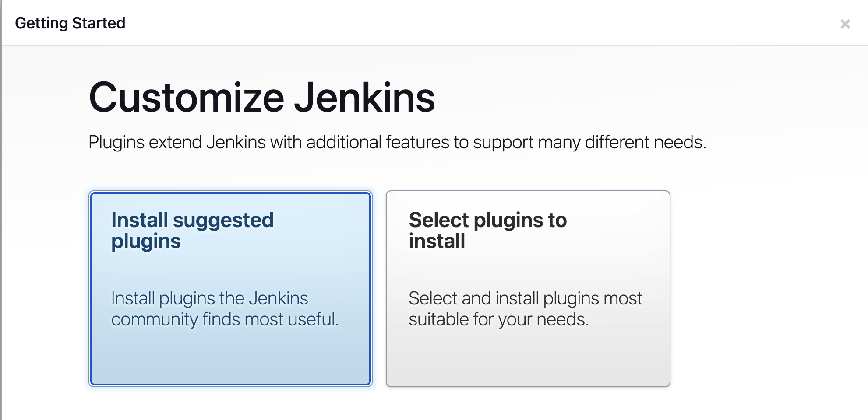This screenshot has width=868, height=420.
Task: Click "Select and install plugins most suitable" description
Action: click(x=525, y=299)
